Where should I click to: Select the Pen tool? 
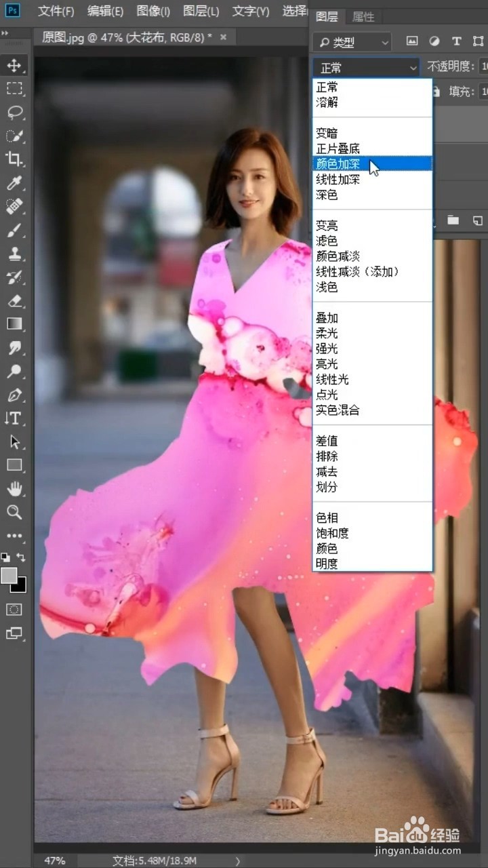[14, 395]
